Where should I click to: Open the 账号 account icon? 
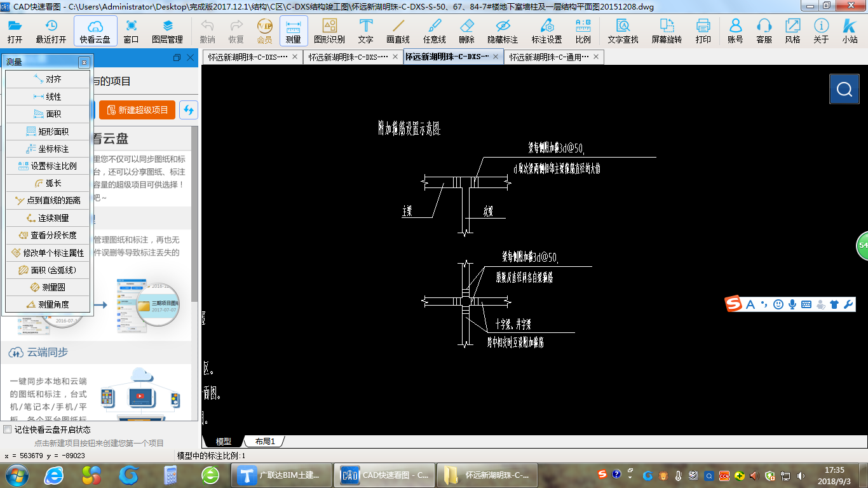point(735,31)
